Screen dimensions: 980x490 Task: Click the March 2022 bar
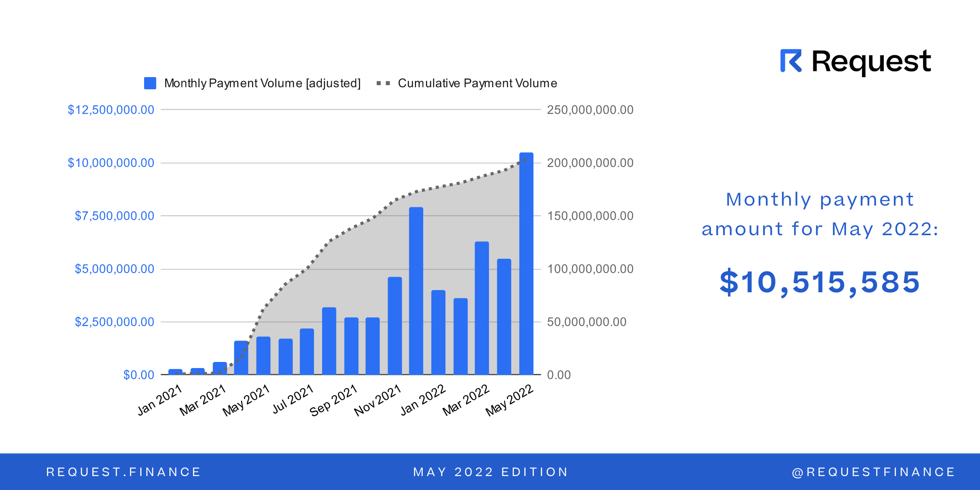(x=482, y=308)
